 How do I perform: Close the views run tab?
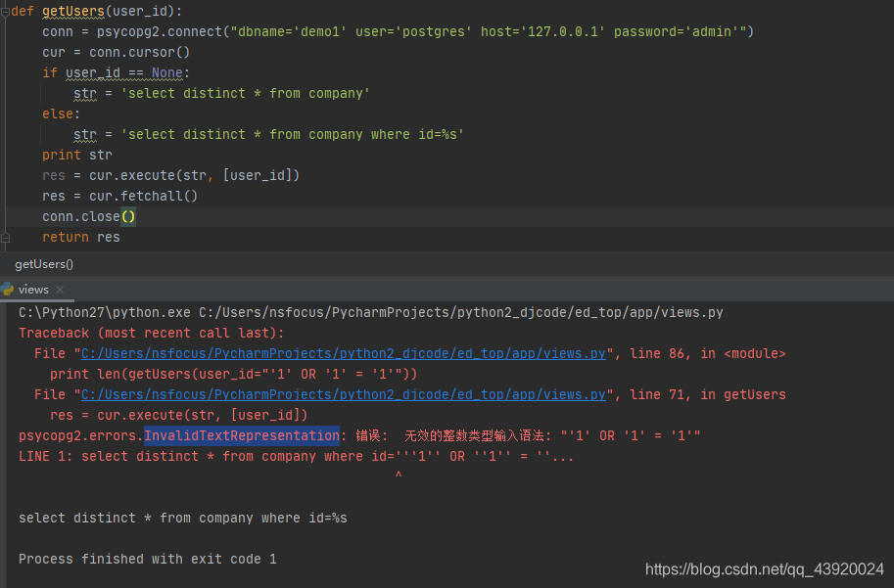pyautogui.click(x=60, y=290)
